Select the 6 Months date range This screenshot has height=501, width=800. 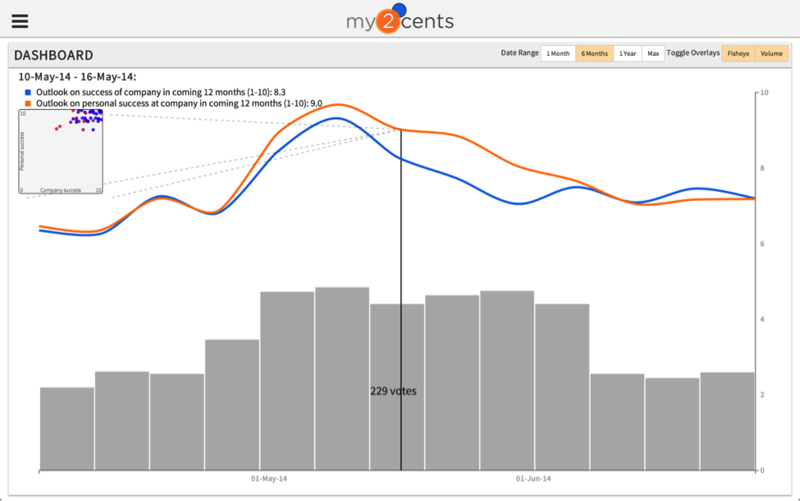click(x=594, y=54)
